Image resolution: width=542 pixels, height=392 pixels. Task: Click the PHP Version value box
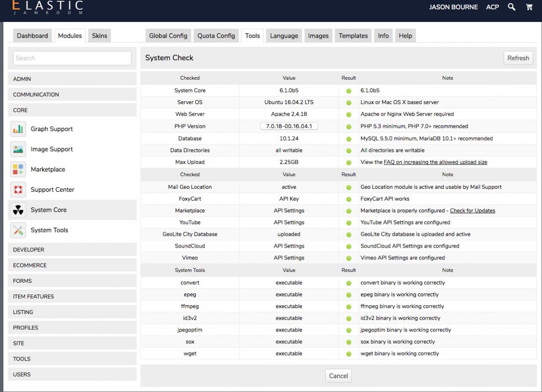point(289,127)
